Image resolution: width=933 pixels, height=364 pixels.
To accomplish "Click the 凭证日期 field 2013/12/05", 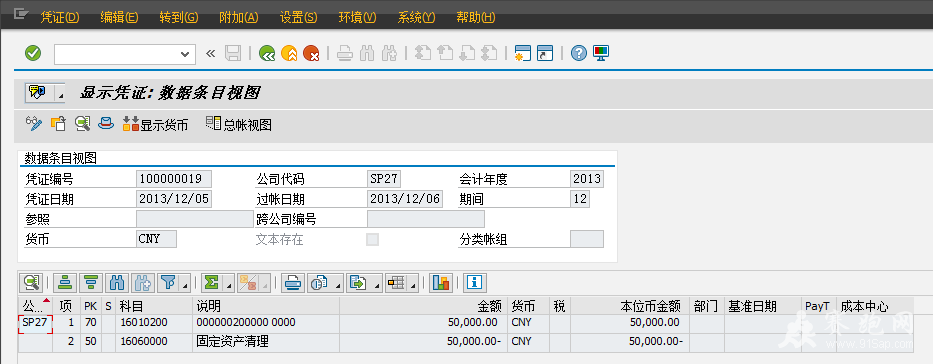I will [x=174, y=199].
